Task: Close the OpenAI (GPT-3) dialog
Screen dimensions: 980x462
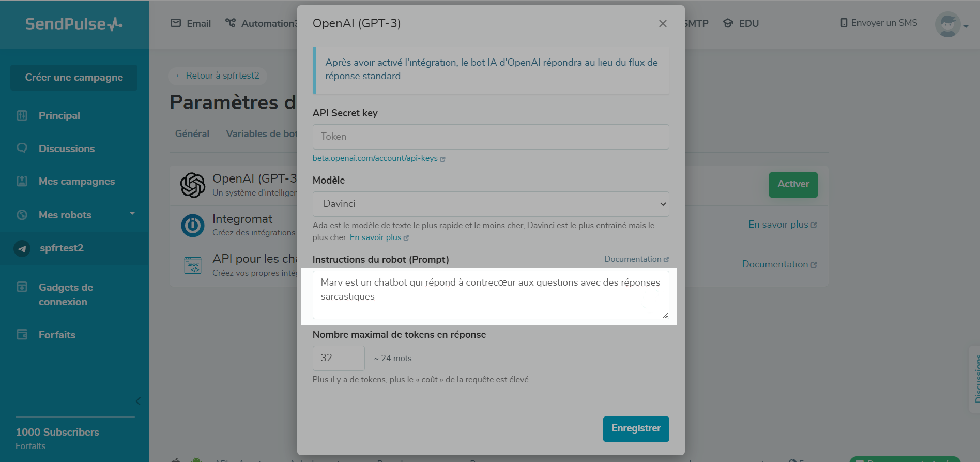Action: 663,24
